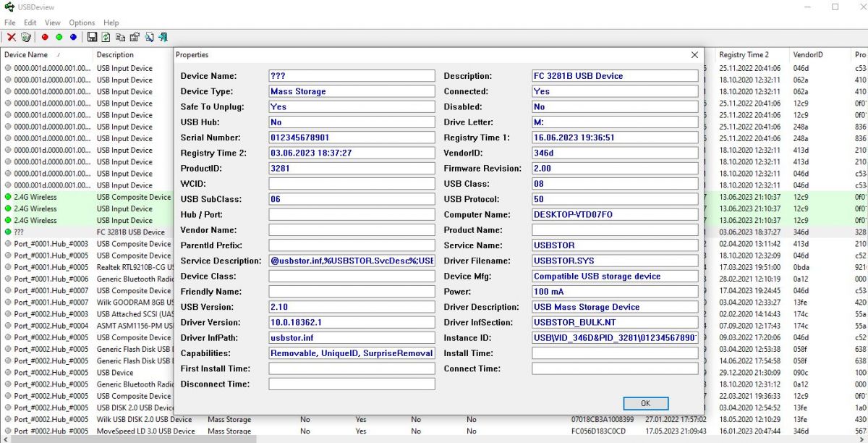Viewport: 868px width, 443px height.
Task: Click the Device Mfg field value
Action: pos(615,277)
